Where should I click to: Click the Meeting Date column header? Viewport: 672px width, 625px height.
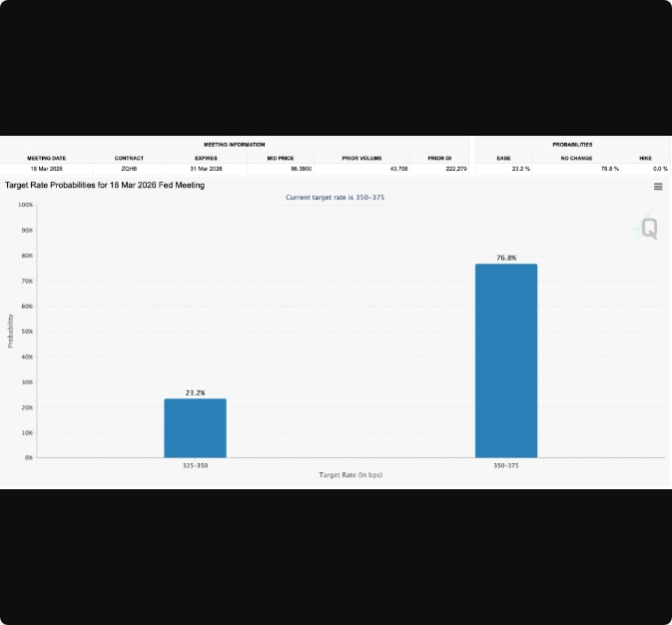(46, 158)
